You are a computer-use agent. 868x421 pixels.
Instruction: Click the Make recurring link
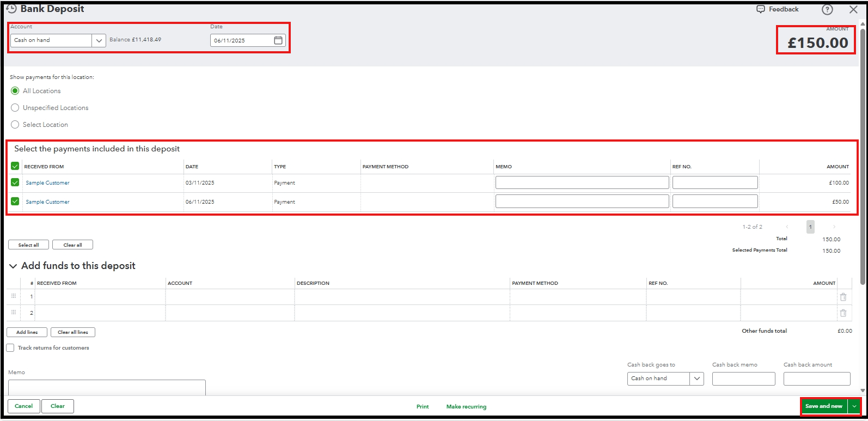pyautogui.click(x=466, y=406)
